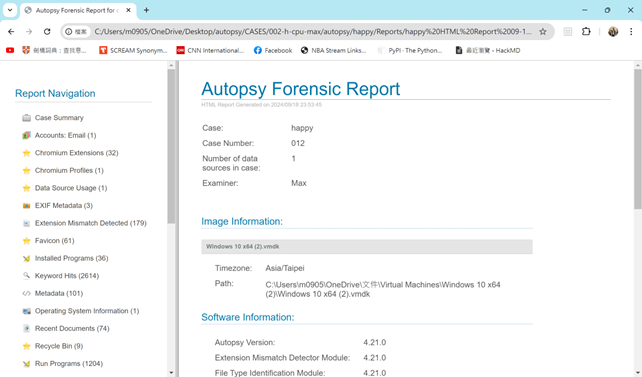The width and height of the screenshot is (642, 377).
Task: Open the Chrome profile avatar
Action: (x=613, y=32)
